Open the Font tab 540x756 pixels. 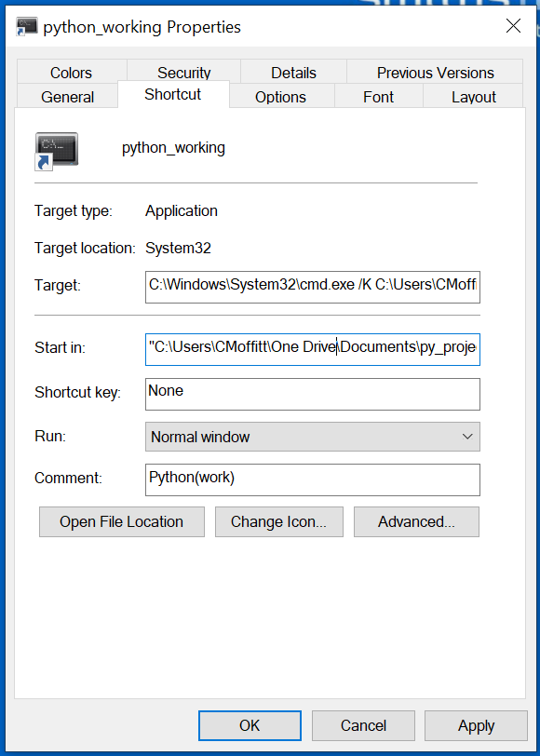[x=379, y=97]
